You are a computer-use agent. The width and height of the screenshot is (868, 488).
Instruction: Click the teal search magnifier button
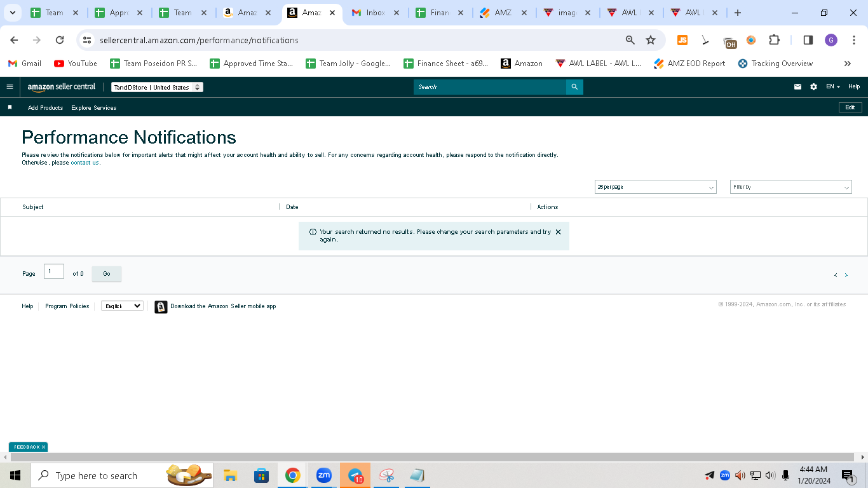click(574, 87)
